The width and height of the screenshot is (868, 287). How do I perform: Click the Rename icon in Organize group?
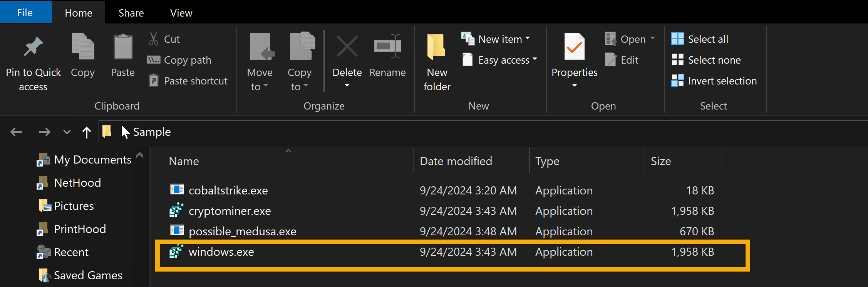[x=387, y=47]
